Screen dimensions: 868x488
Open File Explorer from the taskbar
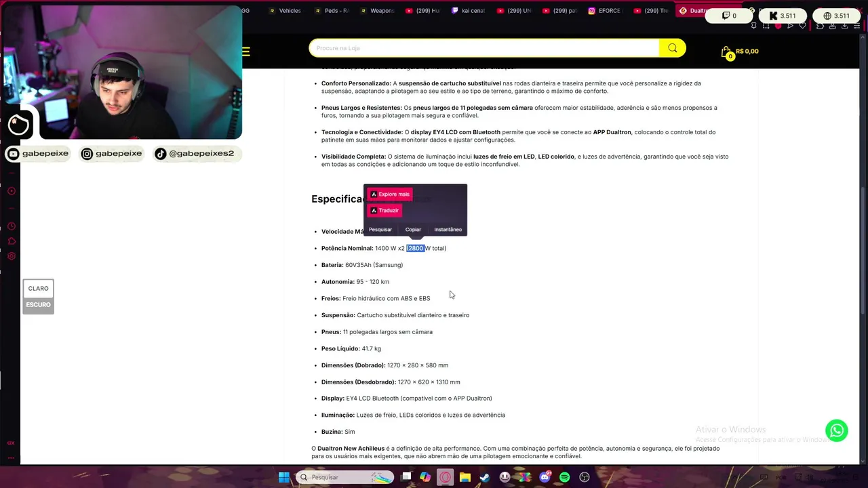coord(465,477)
